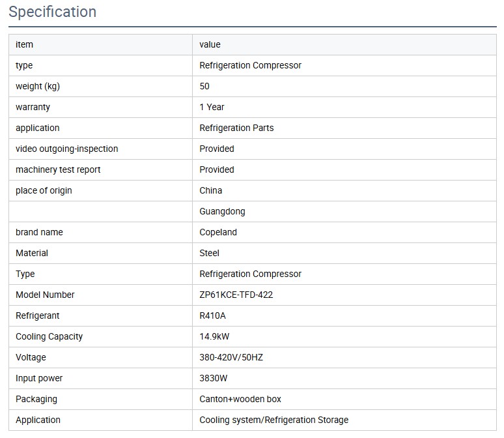Click the 'item' column header
The height and width of the screenshot is (438, 504).
(24, 44)
